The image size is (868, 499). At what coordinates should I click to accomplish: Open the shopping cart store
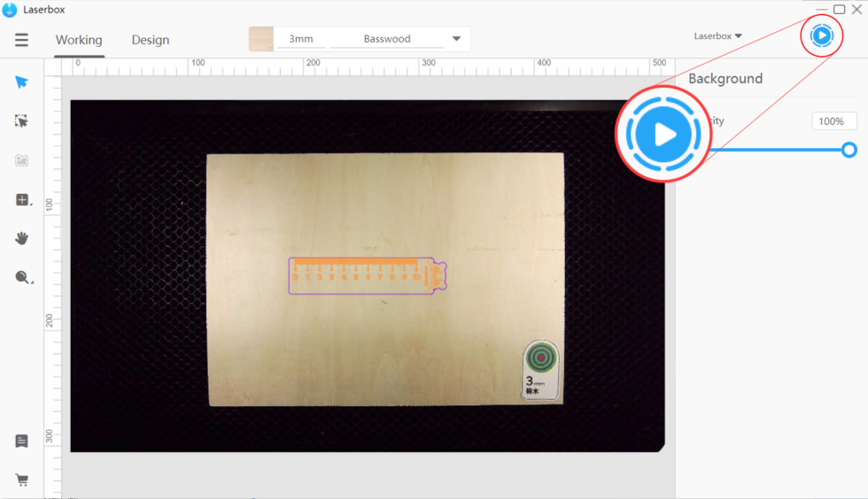pyautogui.click(x=22, y=480)
